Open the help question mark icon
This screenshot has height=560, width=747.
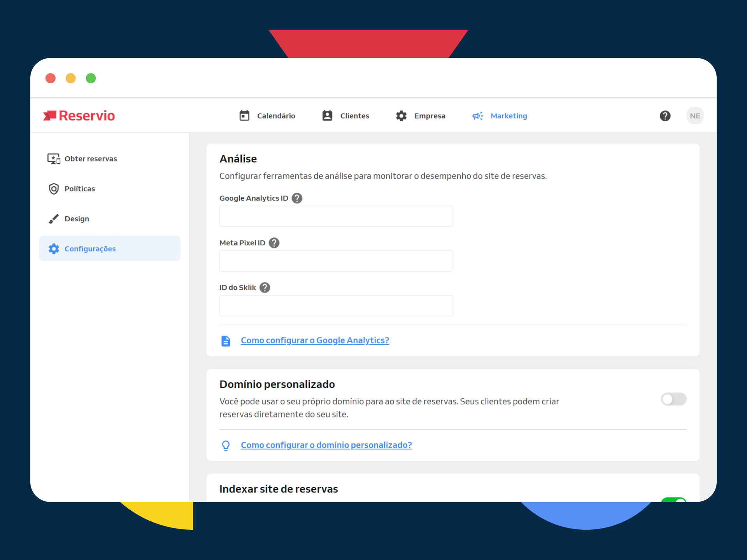(x=665, y=115)
